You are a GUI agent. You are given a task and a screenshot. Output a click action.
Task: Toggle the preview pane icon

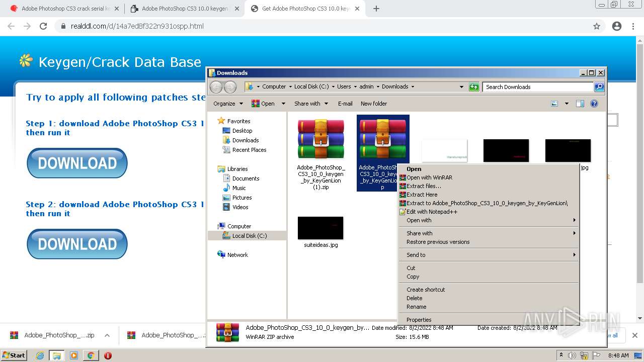(x=580, y=104)
